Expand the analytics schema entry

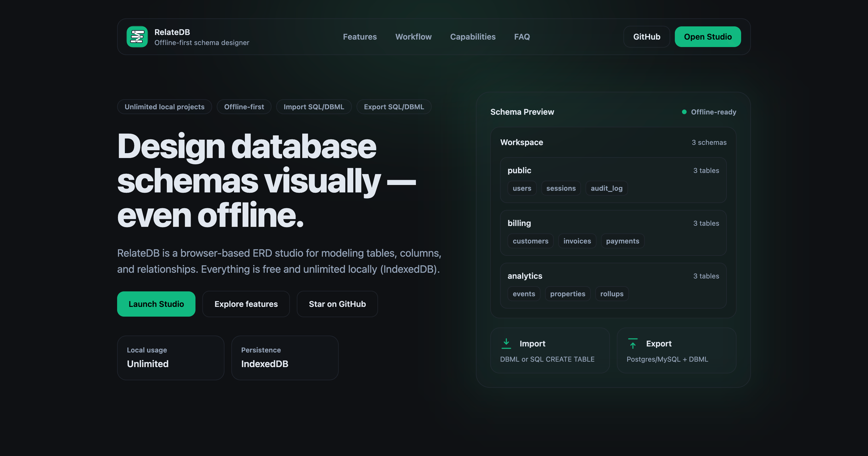pyautogui.click(x=525, y=276)
